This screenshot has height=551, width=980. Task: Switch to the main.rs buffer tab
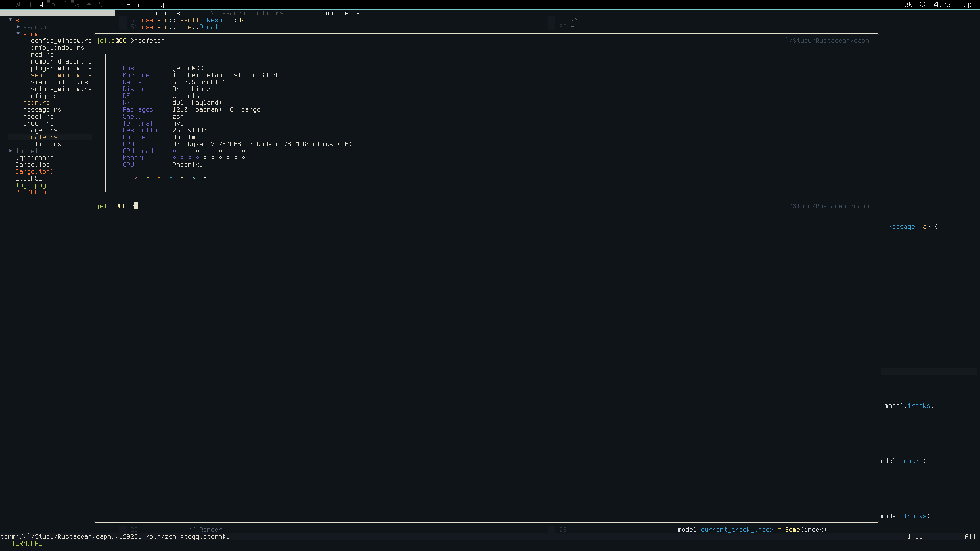pyautogui.click(x=161, y=13)
